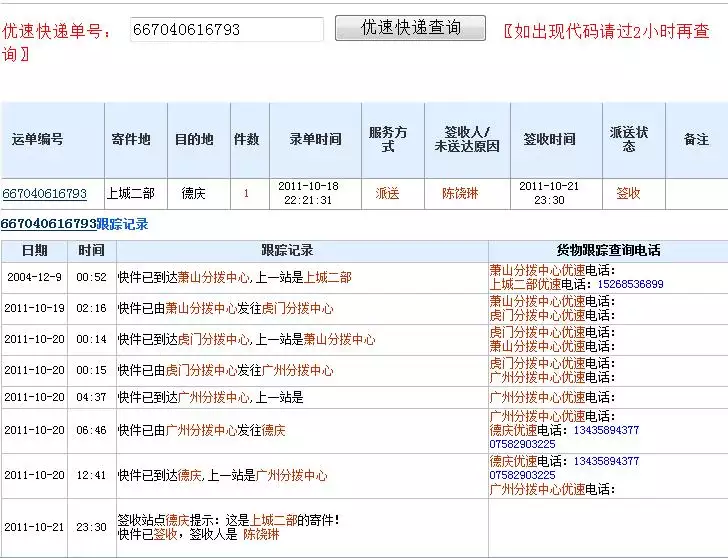Click the 货物跟踪查询电话 column header
This screenshot has height=558, width=728.
tap(609, 251)
